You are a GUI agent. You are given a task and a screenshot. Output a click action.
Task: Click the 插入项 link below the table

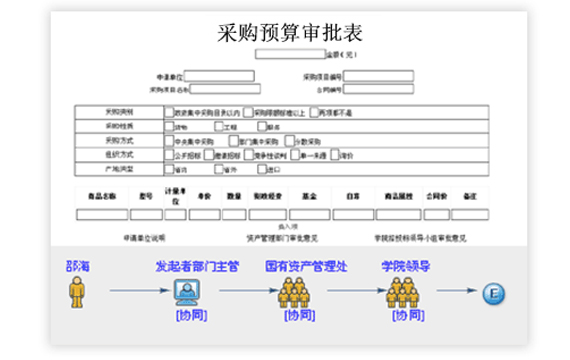(x=288, y=227)
